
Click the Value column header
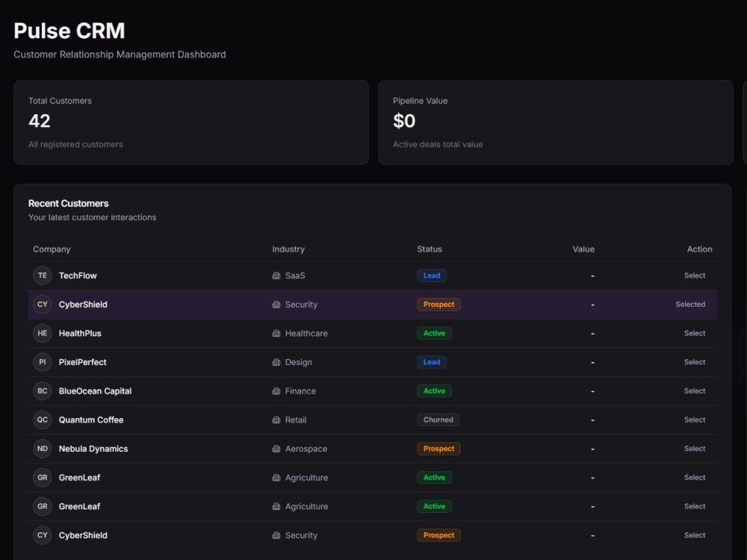(x=583, y=249)
